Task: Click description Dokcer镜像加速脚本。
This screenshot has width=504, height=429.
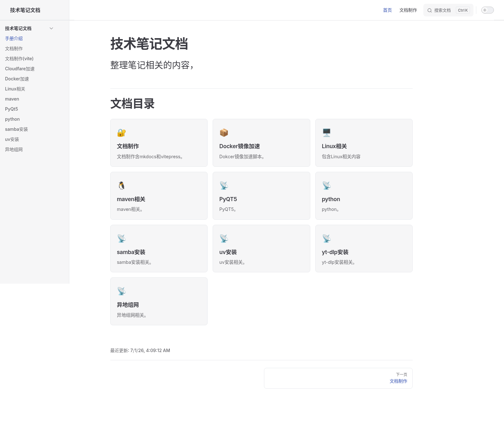Action: coord(242,157)
